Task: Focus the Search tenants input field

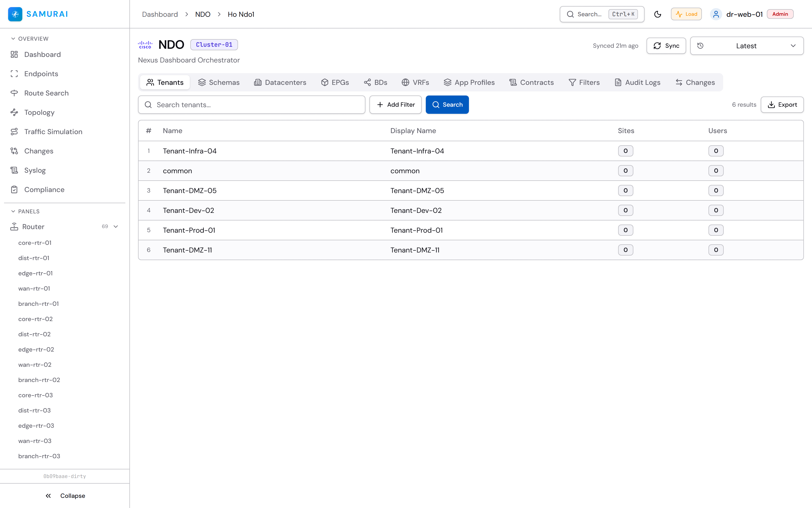Action: point(252,105)
